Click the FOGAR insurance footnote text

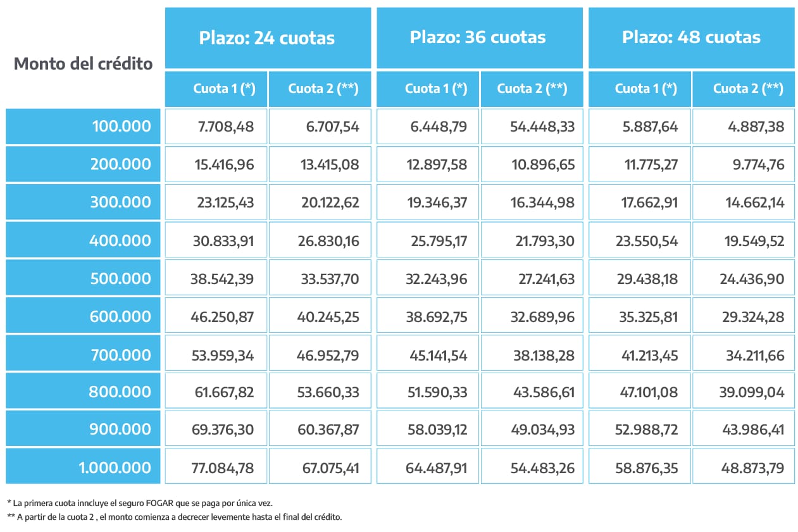[140, 502]
